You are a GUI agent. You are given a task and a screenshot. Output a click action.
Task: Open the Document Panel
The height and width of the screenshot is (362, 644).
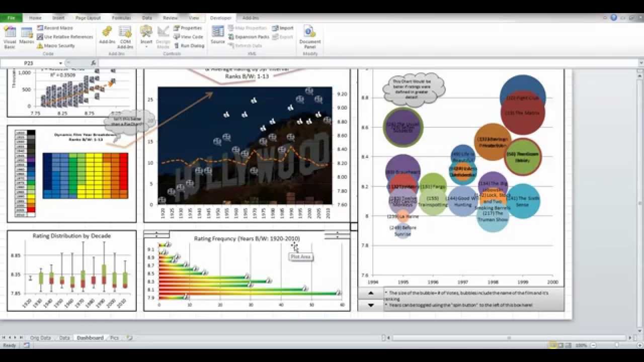click(310, 37)
